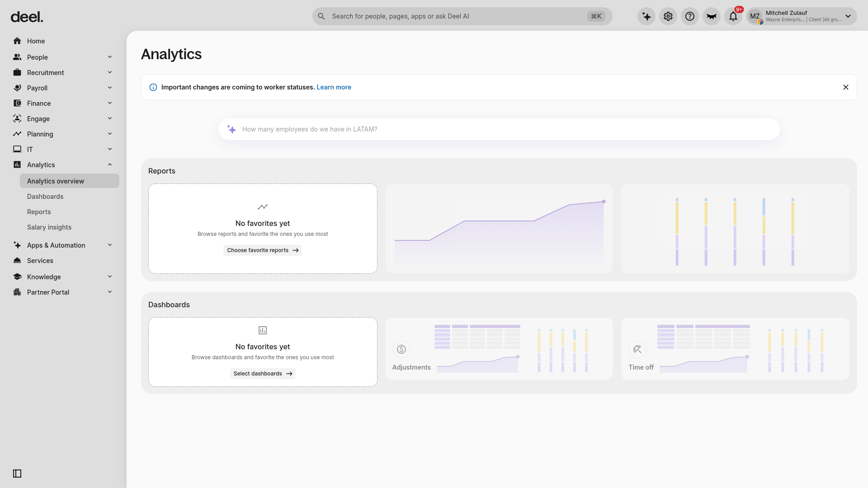Click the search magnifier icon

tap(321, 16)
